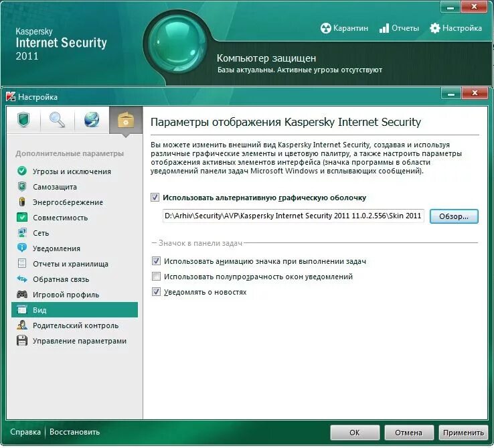Open the Protection Center shield tab
The width and height of the screenshot is (494, 448).
click(23, 120)
